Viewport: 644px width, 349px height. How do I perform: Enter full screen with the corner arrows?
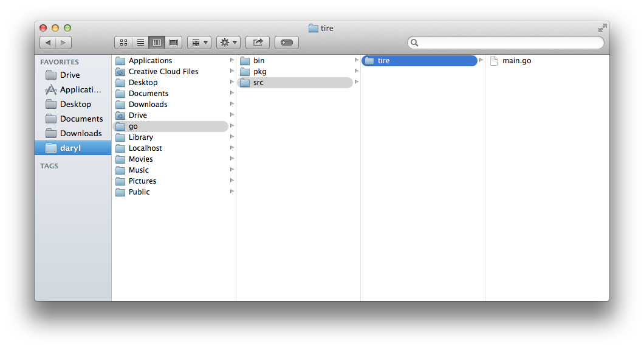602,28
